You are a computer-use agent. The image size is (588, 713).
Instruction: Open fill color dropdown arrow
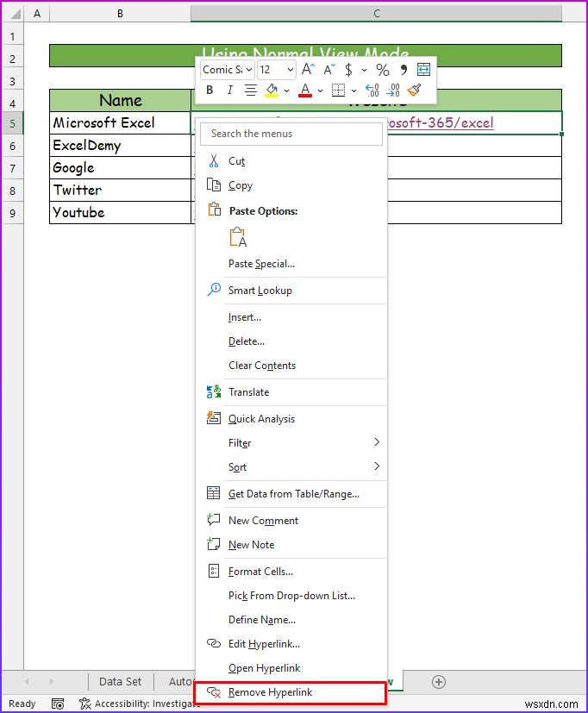pos(286,91)
